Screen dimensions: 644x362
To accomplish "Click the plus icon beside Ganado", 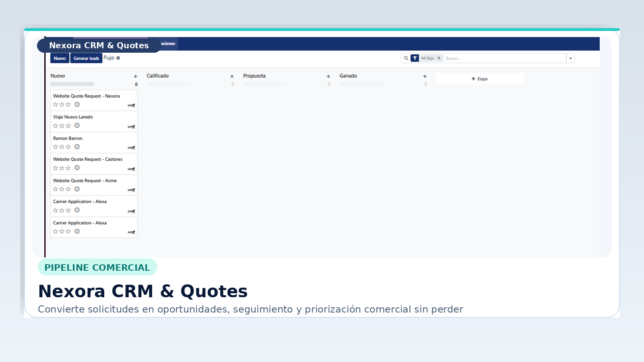I will tap(425, 76).
